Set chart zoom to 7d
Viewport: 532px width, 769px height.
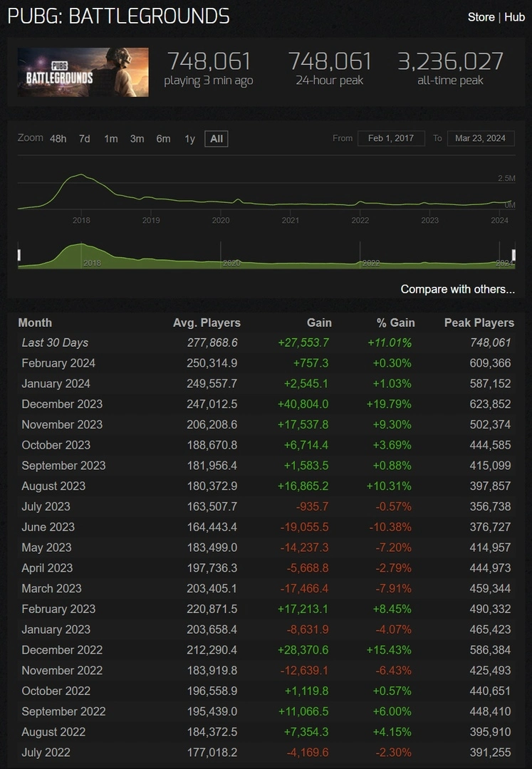84,139
